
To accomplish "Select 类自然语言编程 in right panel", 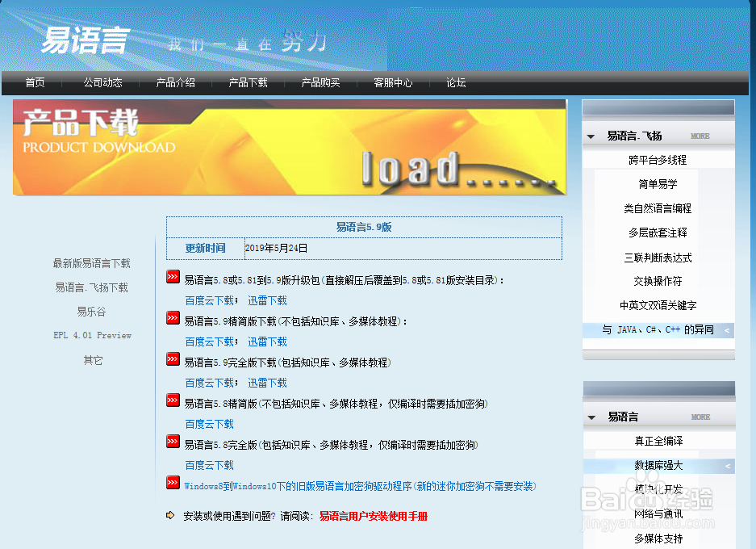I will pyautogui.click(x=658, y=208).
